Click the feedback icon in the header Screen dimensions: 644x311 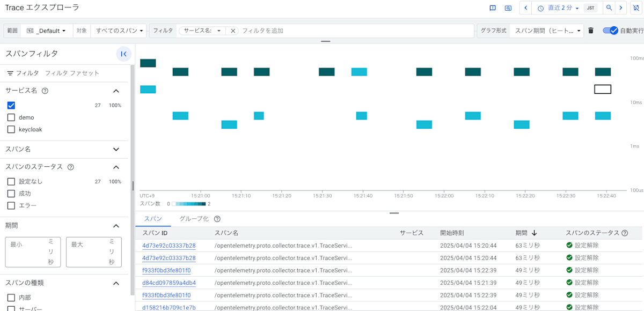point(493,8)
